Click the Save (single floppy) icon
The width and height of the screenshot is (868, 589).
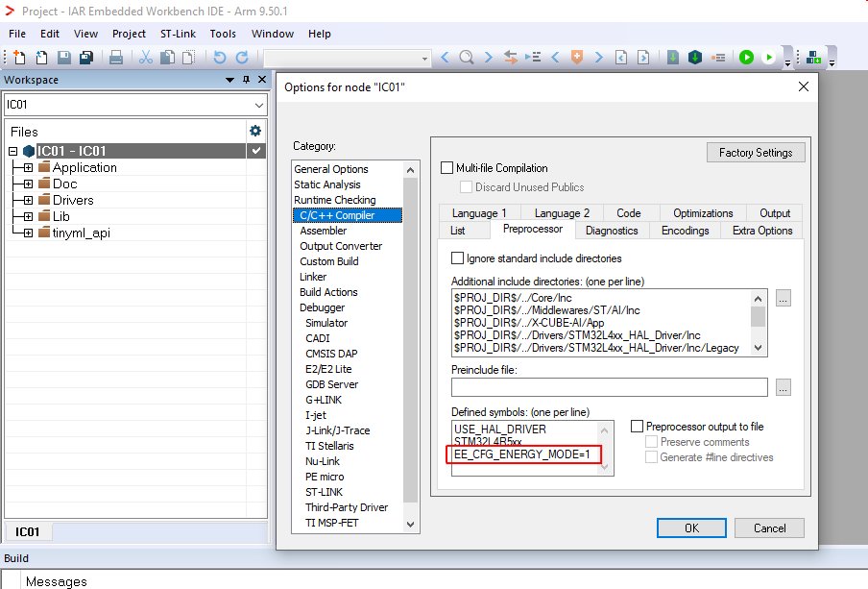tap(64, 57)
